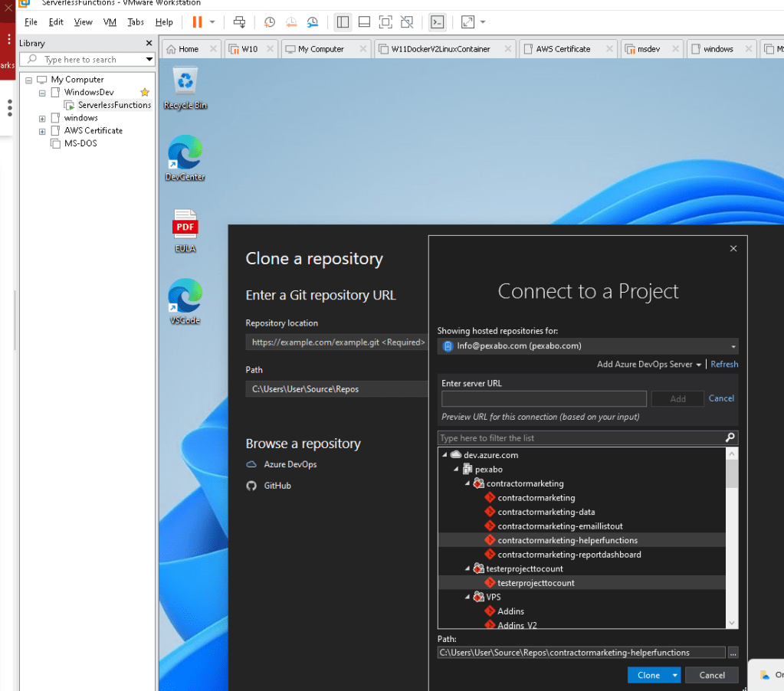Click the blue Clone button
Screen dimensions: 784x691
[648, 675]
